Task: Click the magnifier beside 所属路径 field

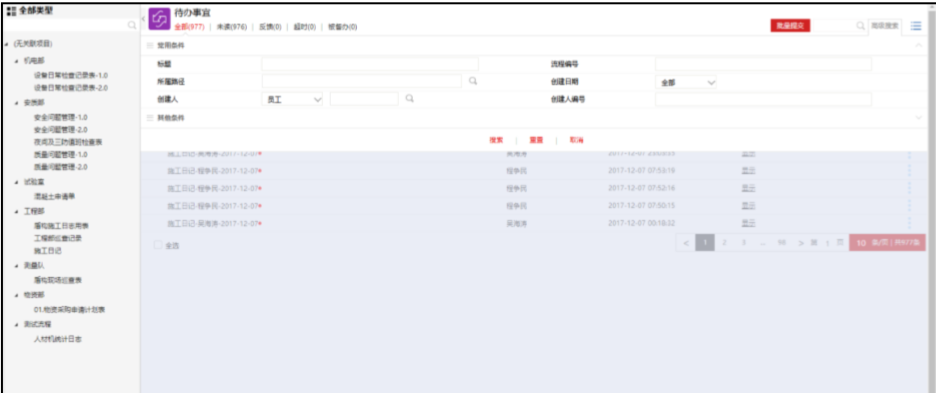Action: 473,81
